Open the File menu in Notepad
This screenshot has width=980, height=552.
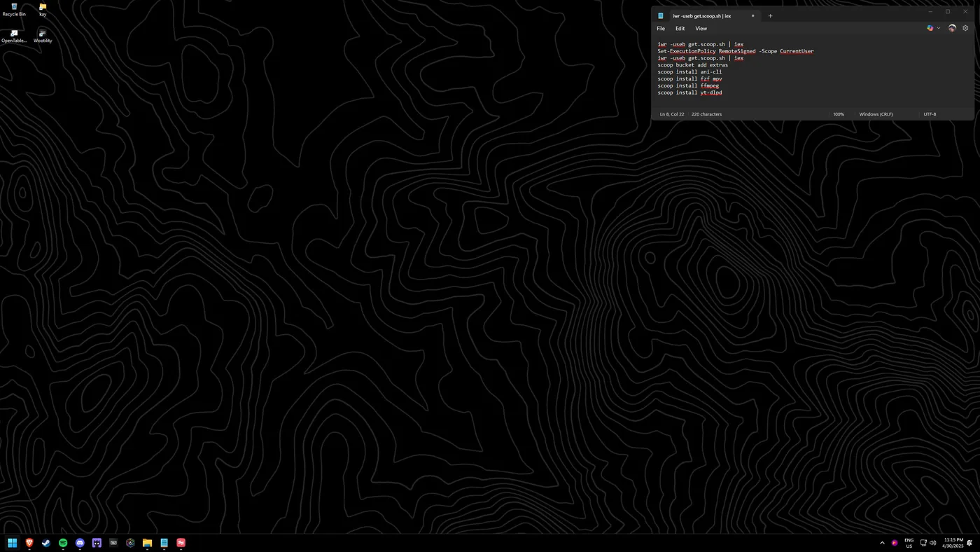[661, 29]
